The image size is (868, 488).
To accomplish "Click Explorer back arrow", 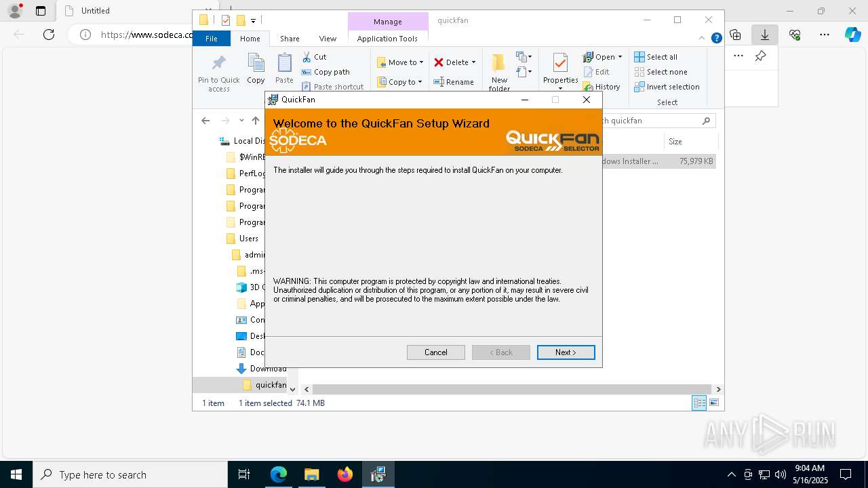I will [205, 121].
